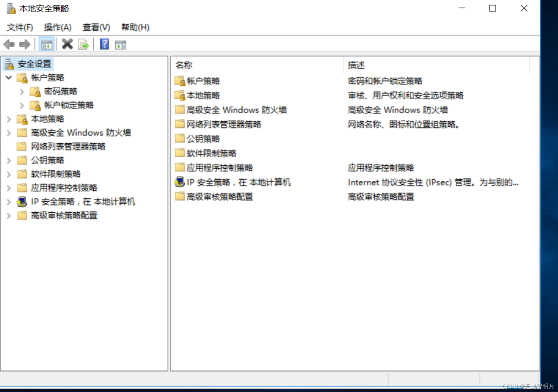Click the Export list toolbar icon
This screenshot has height=392, width=558.
click(83, 45)
